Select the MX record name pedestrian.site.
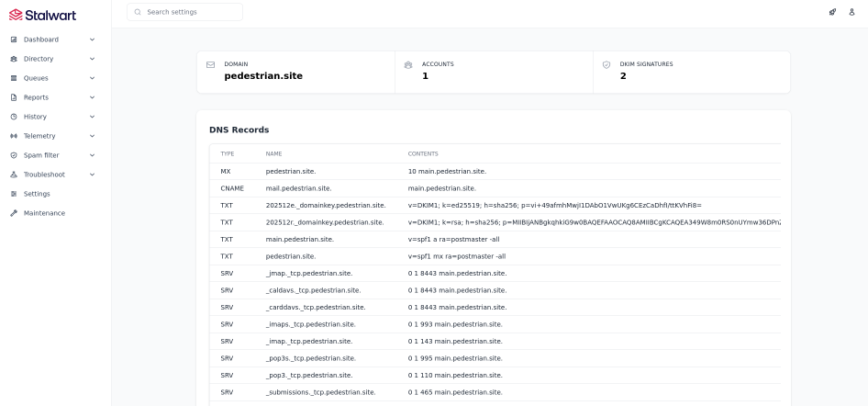Screen dimensions: 868x406 pos(291,172)
